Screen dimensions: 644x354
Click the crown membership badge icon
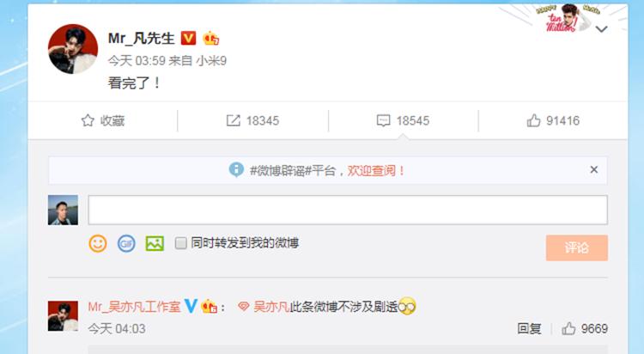tap(210, 39)
